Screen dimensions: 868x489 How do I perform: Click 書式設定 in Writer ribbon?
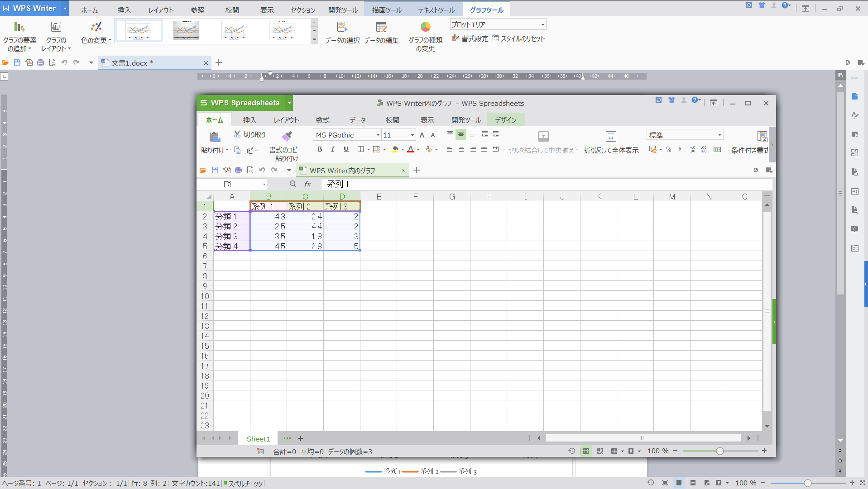coord(470,38)
